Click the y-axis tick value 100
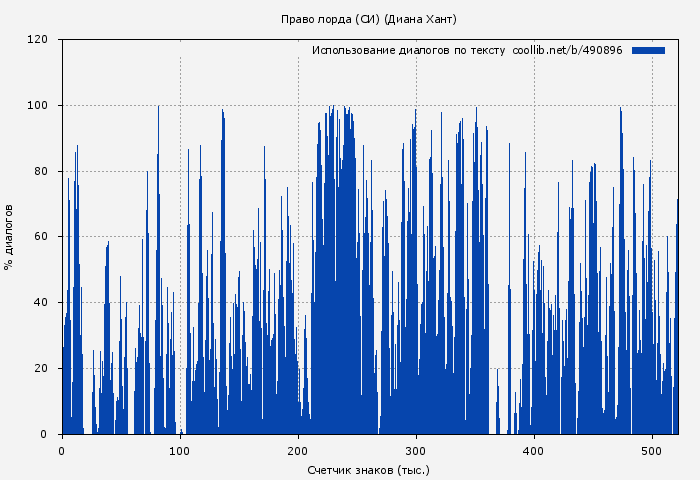 pos(38,106)
